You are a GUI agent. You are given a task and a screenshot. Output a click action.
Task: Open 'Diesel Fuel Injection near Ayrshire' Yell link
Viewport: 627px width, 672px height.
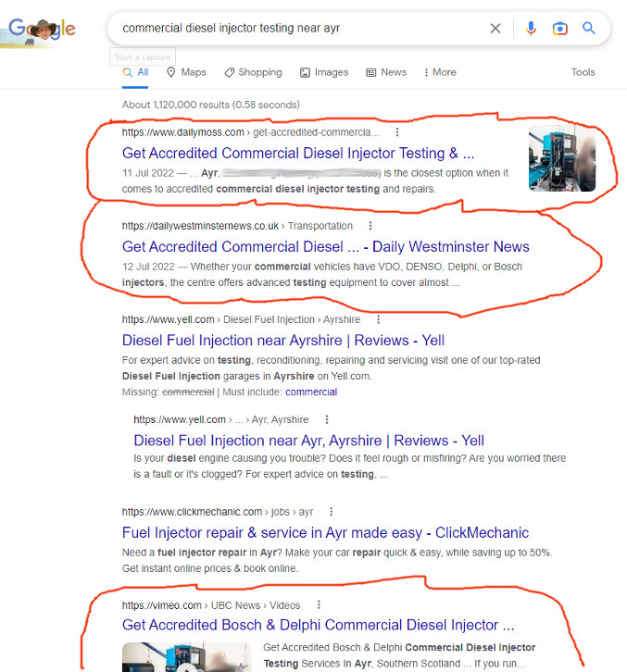point(283,340)
